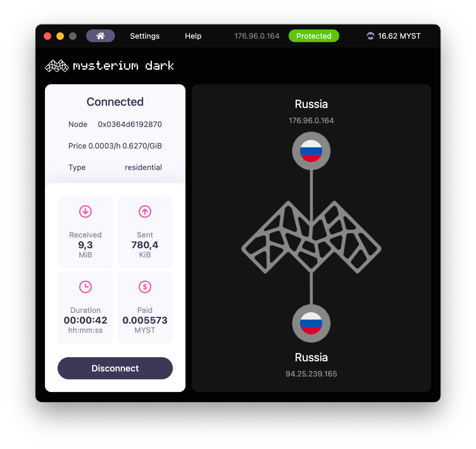Click the Paid dollar coin icon
476x449 pixels.
point(145,287)
